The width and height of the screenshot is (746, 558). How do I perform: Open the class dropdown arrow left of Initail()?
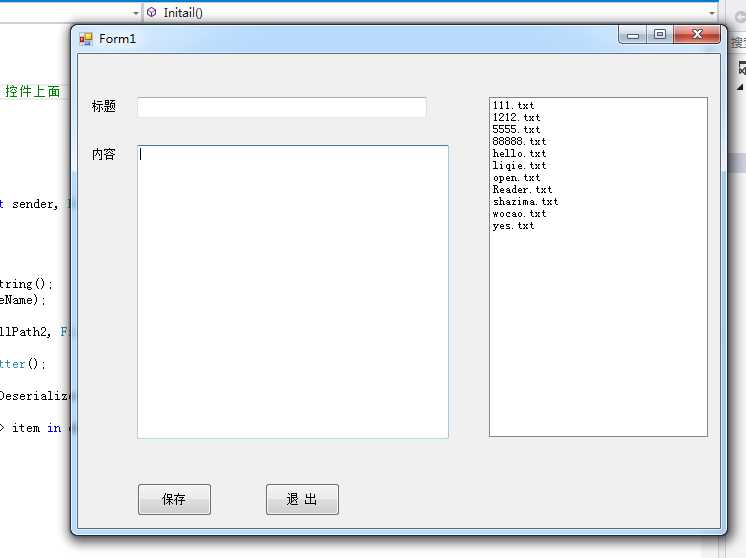pyautogui.click(x=136, y=13)
